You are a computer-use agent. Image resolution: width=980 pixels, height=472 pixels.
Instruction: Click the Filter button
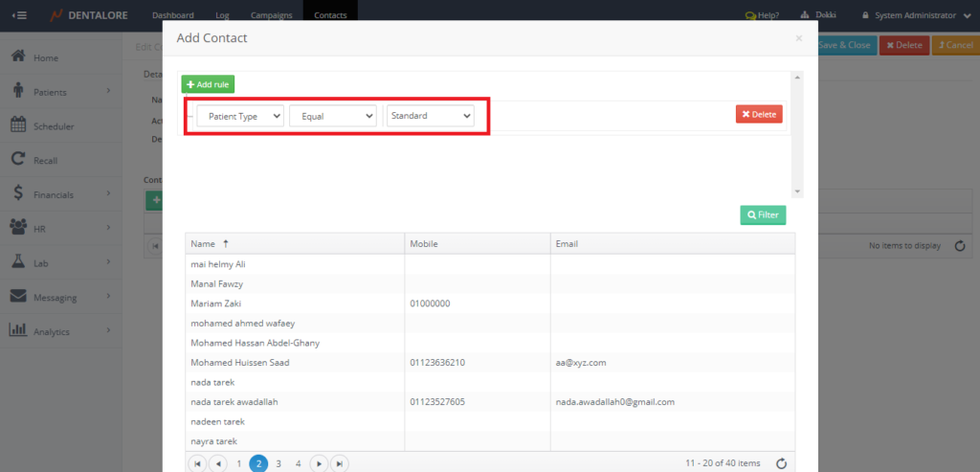(762, 215)
